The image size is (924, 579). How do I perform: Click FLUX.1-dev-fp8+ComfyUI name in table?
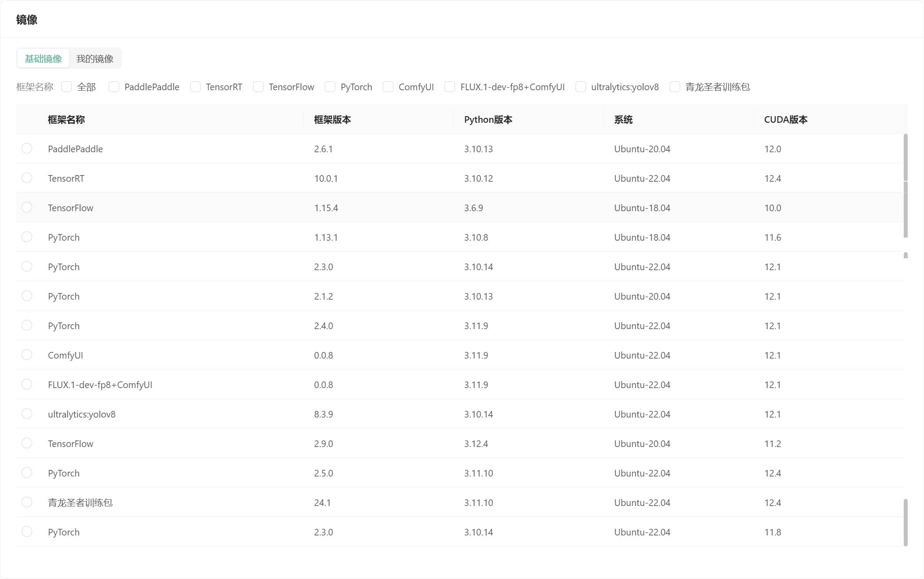(100, 385)
